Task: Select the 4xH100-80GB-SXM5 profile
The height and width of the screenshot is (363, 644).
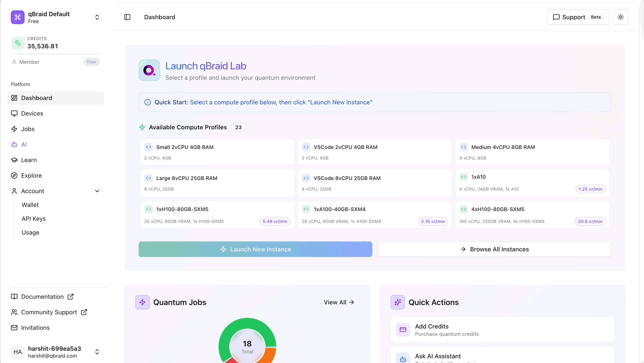Action: coord(532,215)
